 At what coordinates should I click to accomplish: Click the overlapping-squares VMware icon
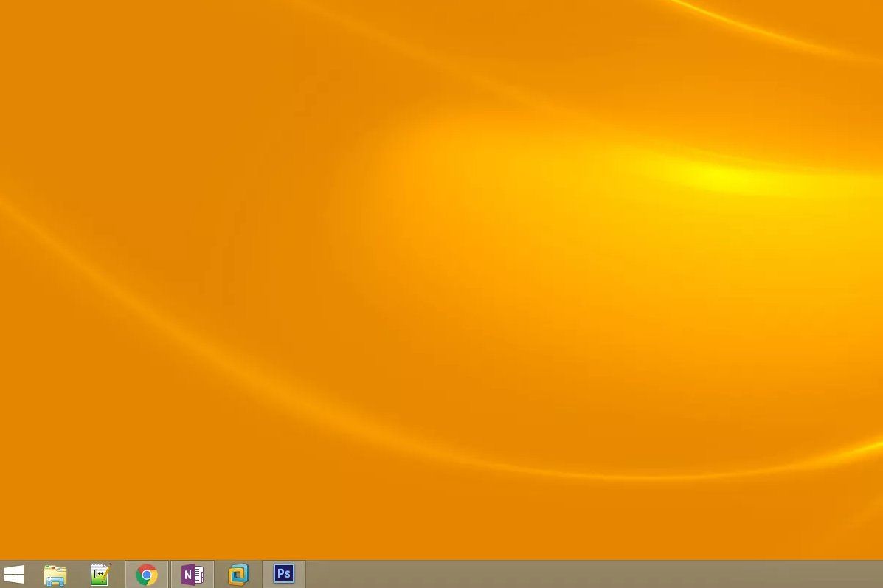(238, 574)
